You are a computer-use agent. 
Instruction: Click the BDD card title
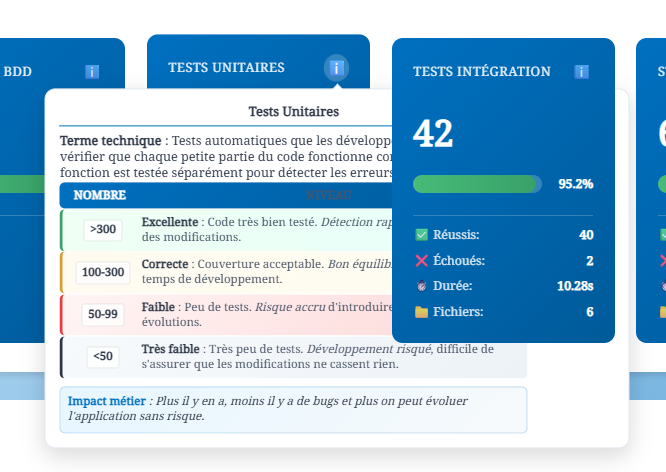[18, 72]
